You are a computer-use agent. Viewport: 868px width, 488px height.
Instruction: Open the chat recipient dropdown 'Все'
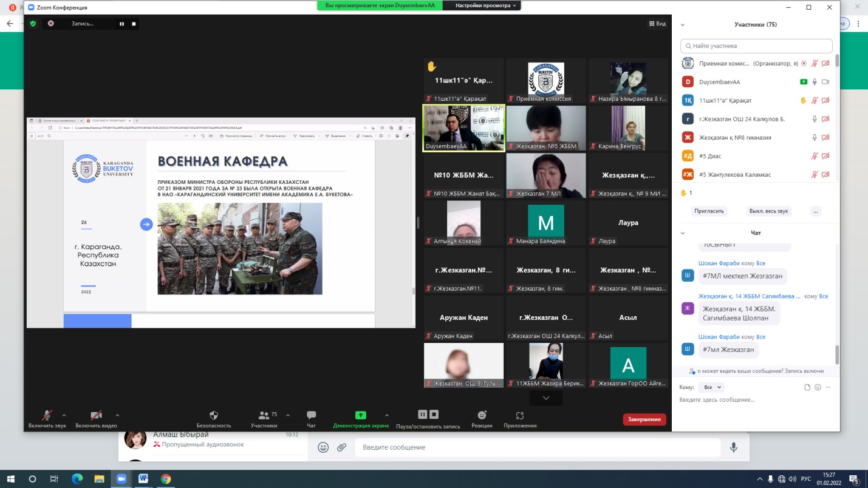click(x=711, y=387)
